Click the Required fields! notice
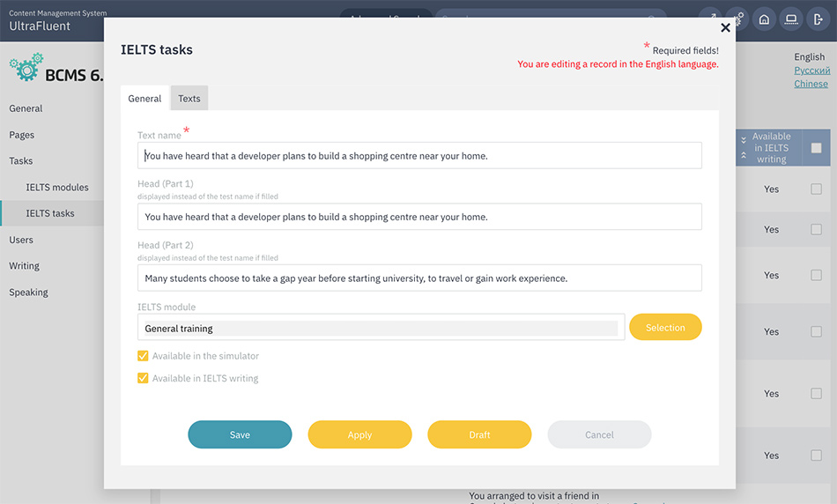The image size is (837, 504). 685,50
